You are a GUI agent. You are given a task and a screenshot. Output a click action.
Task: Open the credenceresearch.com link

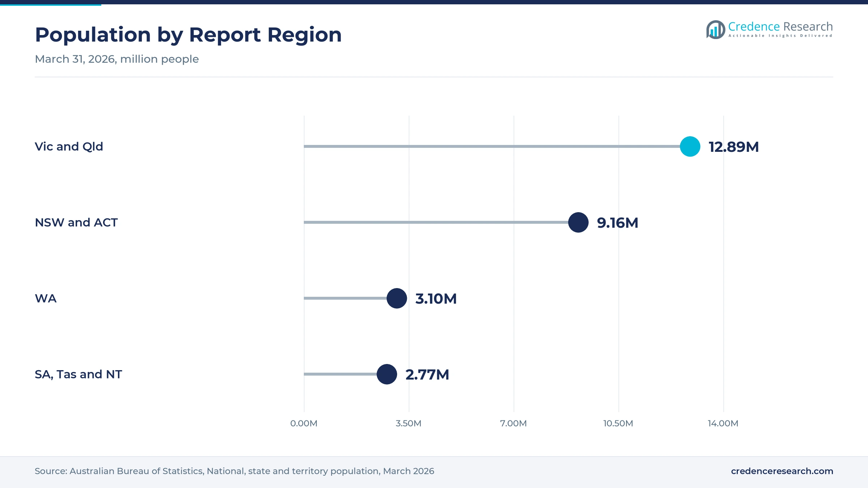[782, 471]
